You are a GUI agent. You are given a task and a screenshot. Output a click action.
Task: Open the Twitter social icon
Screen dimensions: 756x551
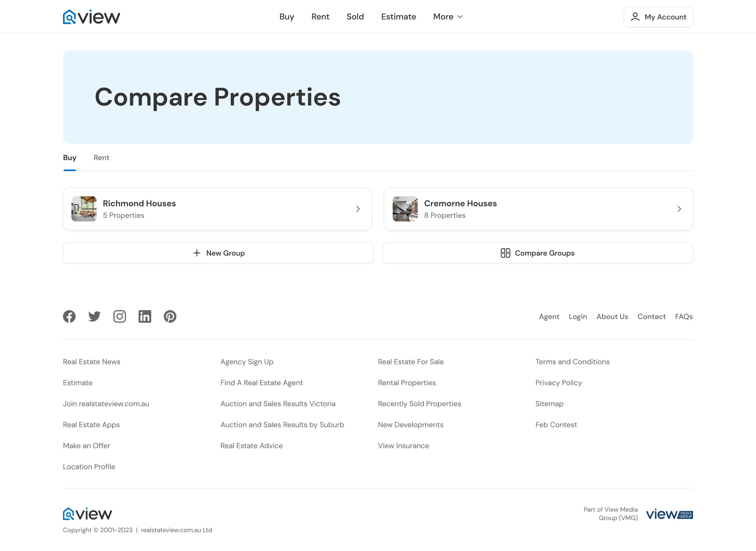(94, 316)
